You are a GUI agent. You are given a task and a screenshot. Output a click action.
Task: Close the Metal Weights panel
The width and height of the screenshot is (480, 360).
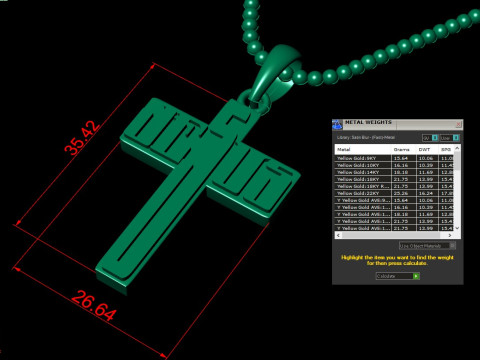click(458, 124)
